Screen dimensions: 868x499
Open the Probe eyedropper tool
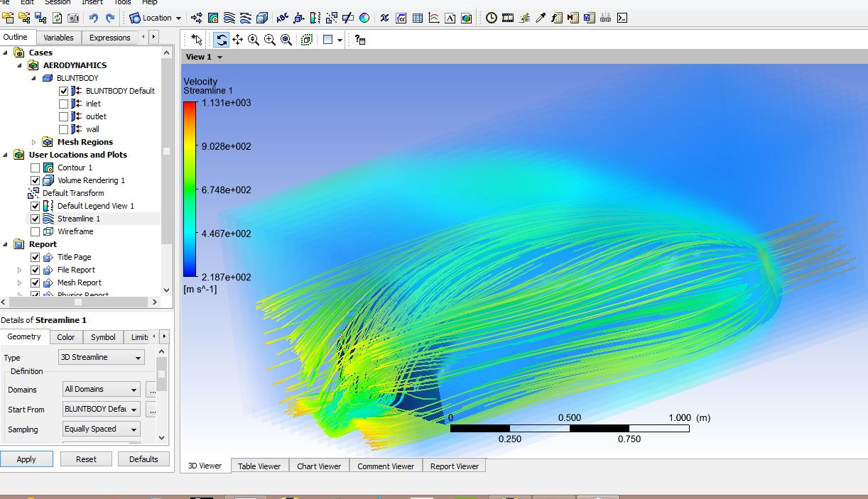point(541,18)
